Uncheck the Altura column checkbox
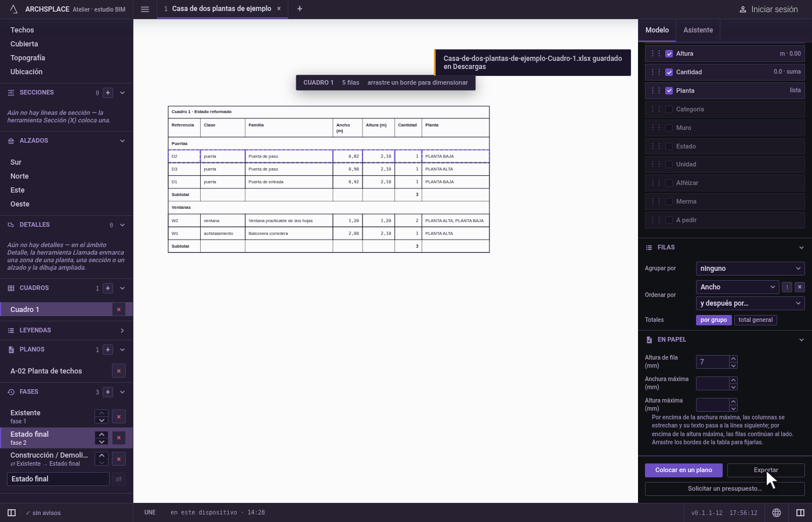This screenshot has height=522, width=812. 669,54
